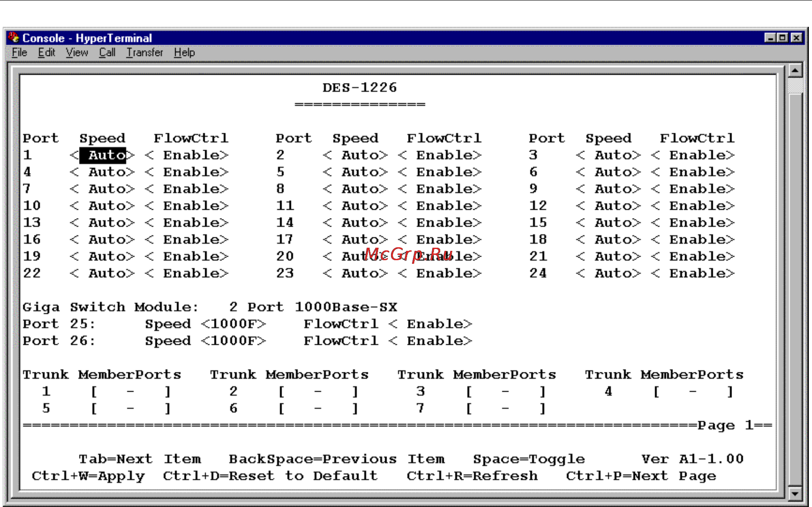
Task: Open the View menu
Action: [77, 52]
